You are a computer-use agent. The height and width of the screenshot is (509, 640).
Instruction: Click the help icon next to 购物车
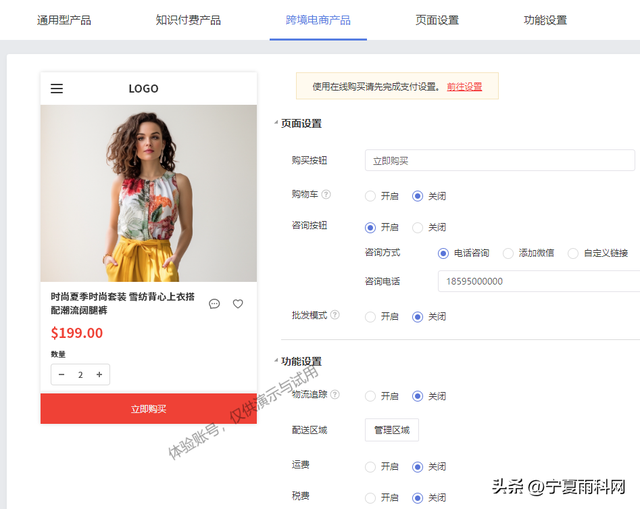[326, 194]
